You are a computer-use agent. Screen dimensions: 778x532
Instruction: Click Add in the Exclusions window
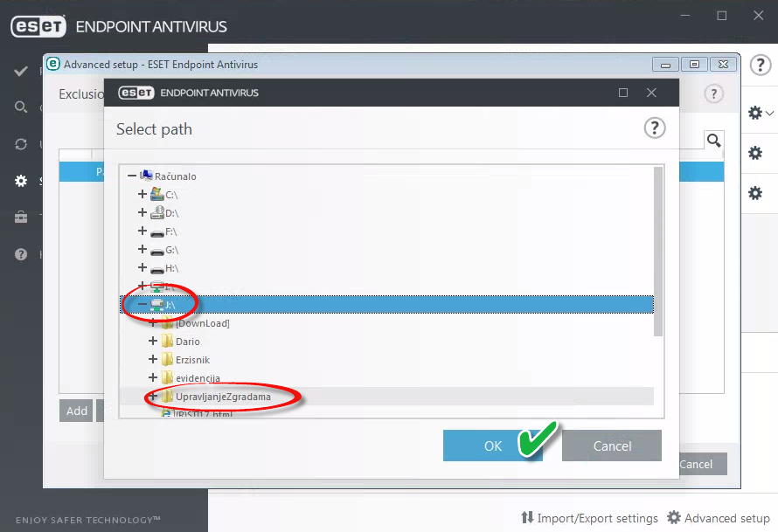tap(76, 411)
